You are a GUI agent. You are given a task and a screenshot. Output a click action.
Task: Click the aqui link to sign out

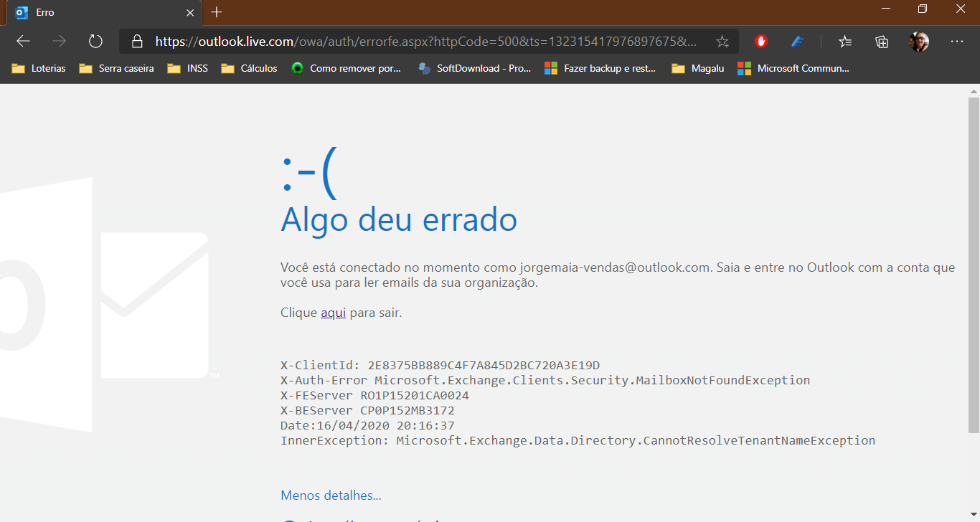click(334, 313)
